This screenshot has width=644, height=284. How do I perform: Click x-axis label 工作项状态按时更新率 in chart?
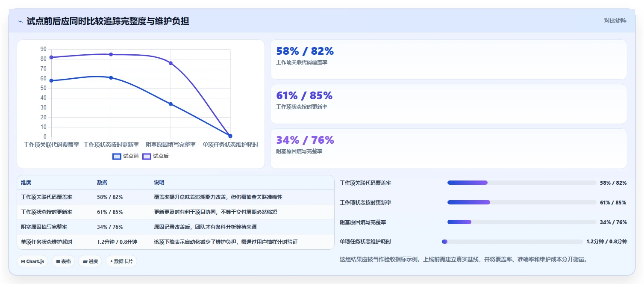(x=111, y=145)
